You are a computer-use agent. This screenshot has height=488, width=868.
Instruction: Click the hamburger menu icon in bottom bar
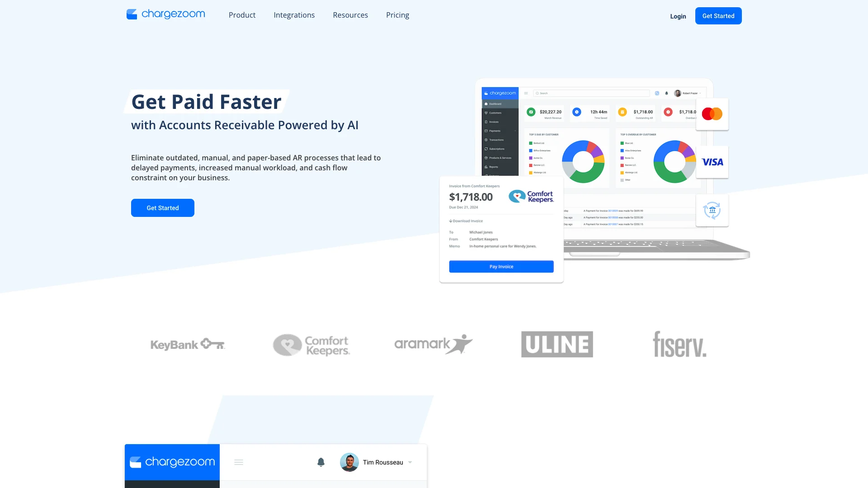238,462
